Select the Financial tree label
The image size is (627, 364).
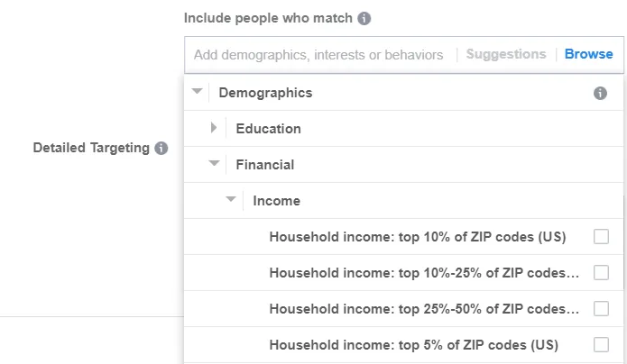click(x=265, y=165)
